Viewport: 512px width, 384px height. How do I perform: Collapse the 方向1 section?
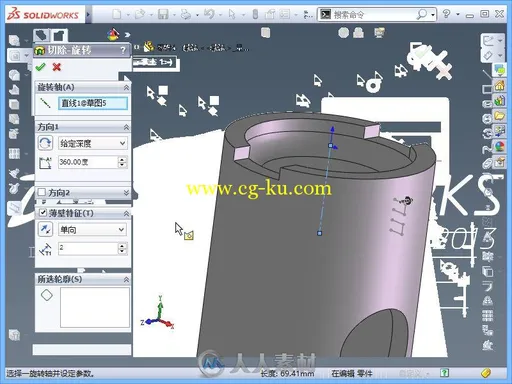click(x=126, y=127)
